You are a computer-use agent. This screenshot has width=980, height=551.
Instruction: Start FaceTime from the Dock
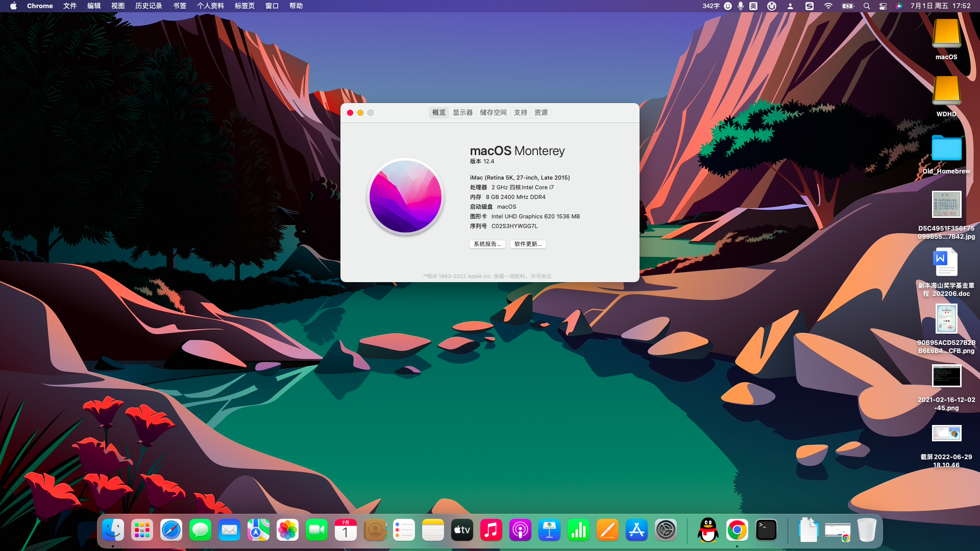316,530
